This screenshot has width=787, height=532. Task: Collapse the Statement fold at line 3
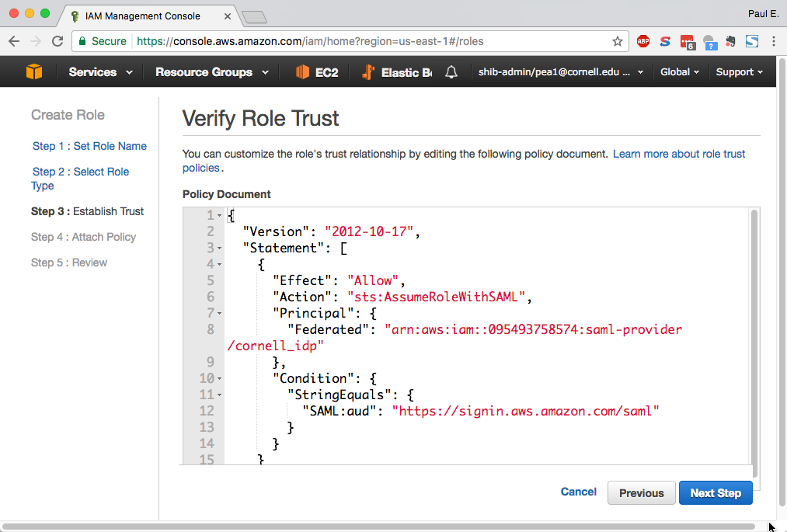coord(219,248)
